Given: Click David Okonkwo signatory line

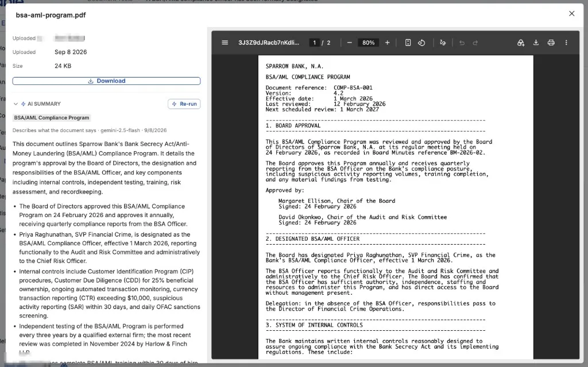Looking at the screenshot, I should (363, 217).
